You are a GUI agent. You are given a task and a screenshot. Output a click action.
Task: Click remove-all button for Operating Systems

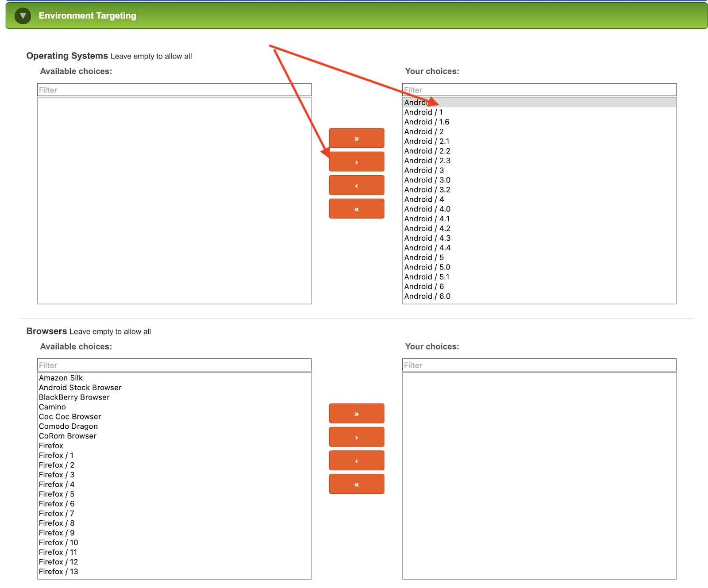pos(356,208)
